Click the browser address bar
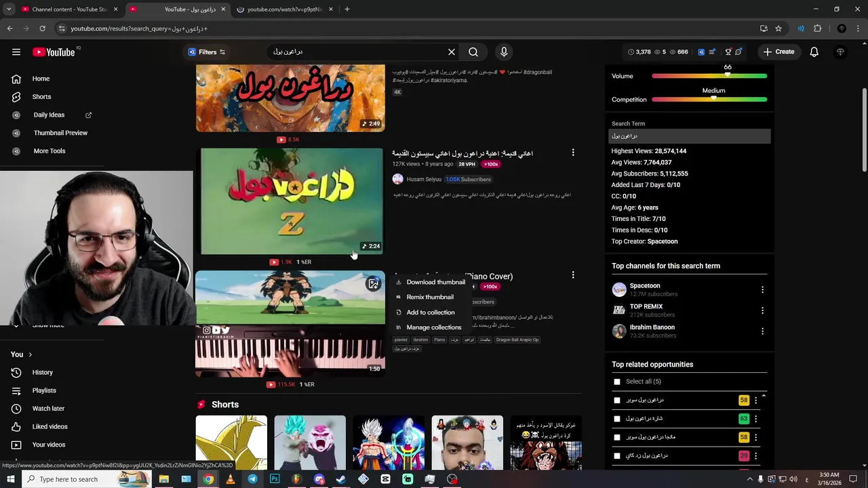 click(407, 28)
